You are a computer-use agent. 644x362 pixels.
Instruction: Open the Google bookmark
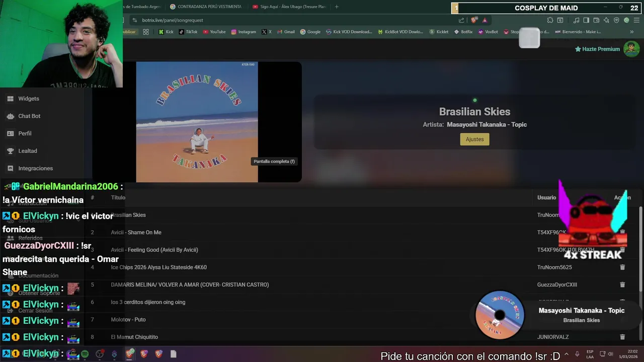point(310,32)
